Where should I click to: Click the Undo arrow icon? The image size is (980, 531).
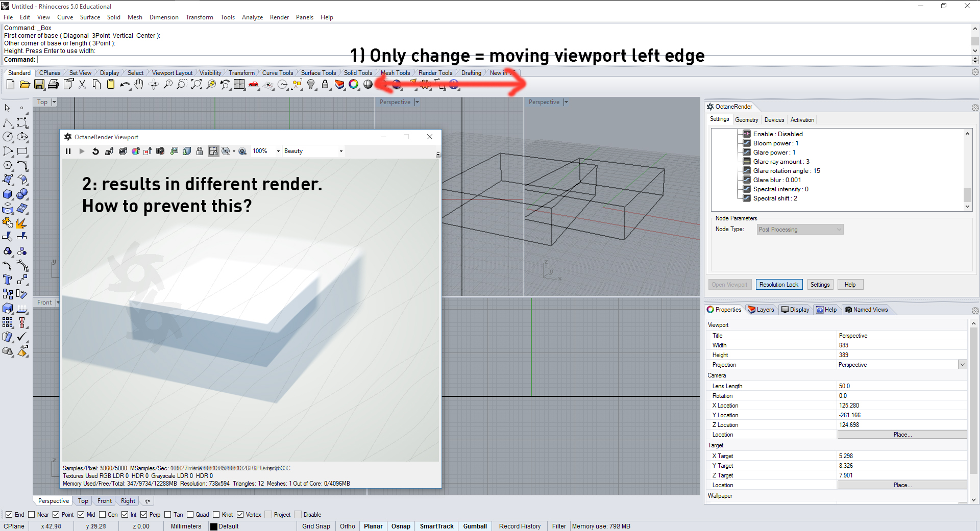[x=125, y=85]
